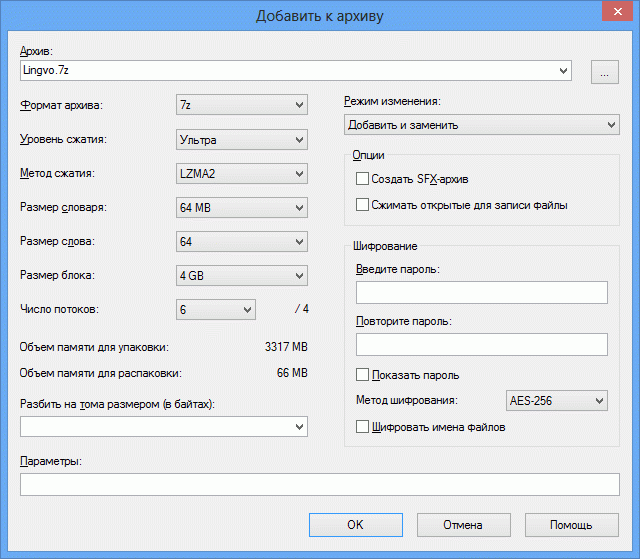
Task: Open the Режим изменения dropdown
Action: click(481, 125)
